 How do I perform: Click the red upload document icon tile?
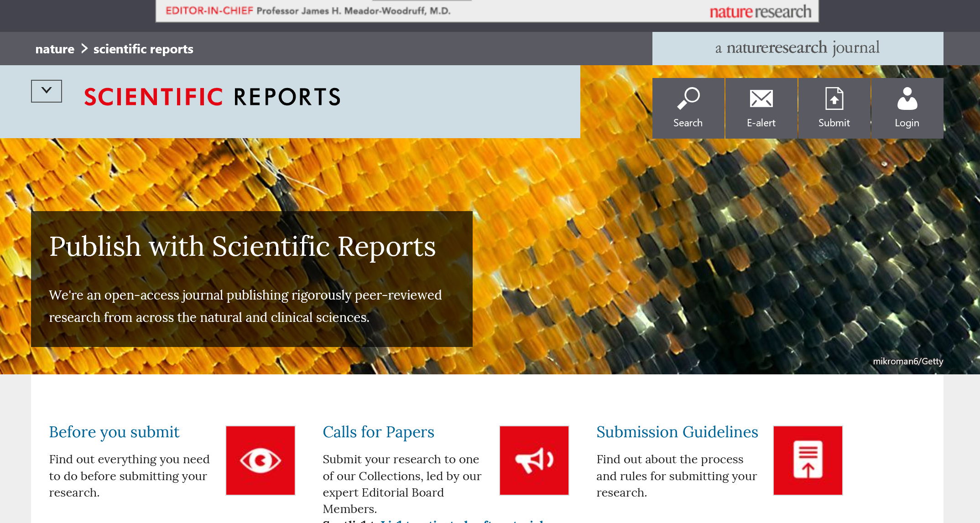click(808, 460)
